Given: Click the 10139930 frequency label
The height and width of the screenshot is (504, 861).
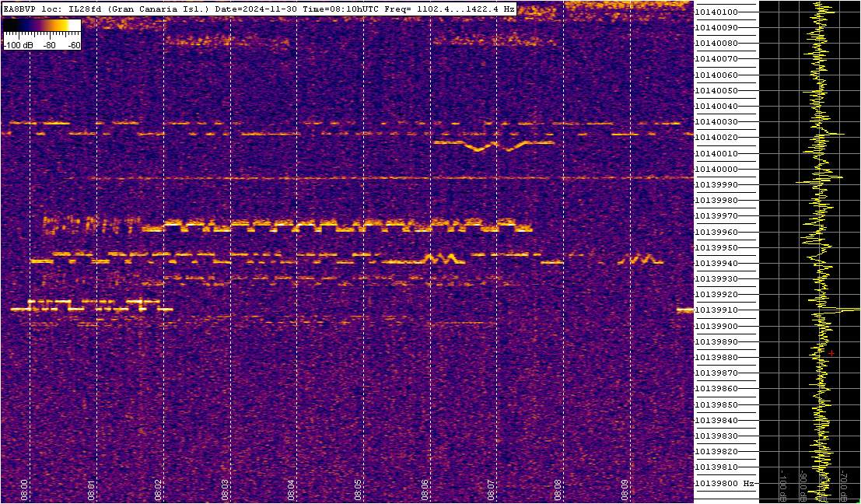Looking at the screenshot, I should [716, 279].
